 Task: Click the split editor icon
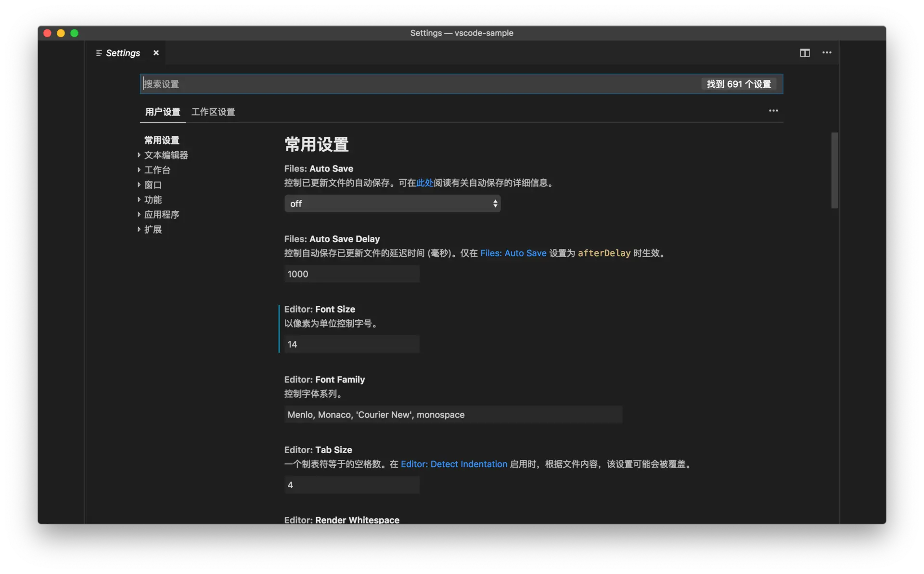tap(805, 53)
